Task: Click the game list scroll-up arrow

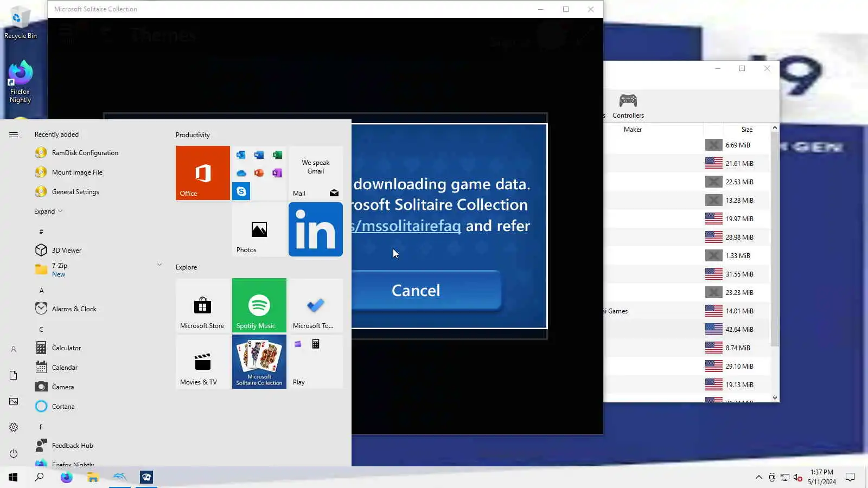Action: (775, 128)
